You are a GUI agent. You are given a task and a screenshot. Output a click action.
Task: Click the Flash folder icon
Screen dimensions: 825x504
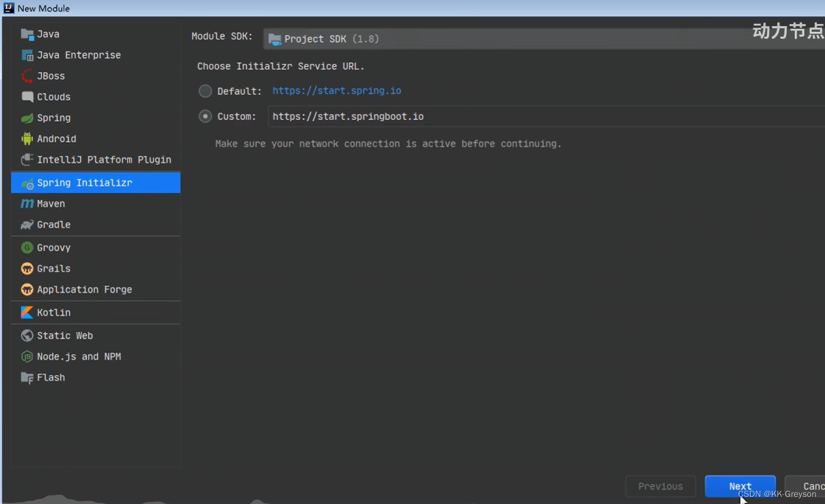click(27, 378)
